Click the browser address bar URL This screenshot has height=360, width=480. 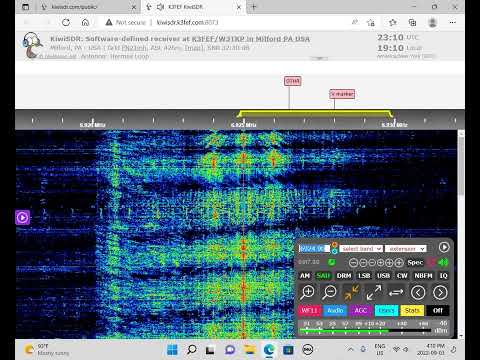pos(187,22)
